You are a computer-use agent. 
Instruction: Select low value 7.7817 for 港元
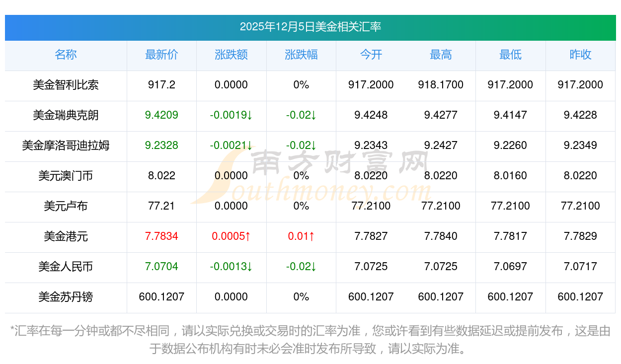[510, 236]
